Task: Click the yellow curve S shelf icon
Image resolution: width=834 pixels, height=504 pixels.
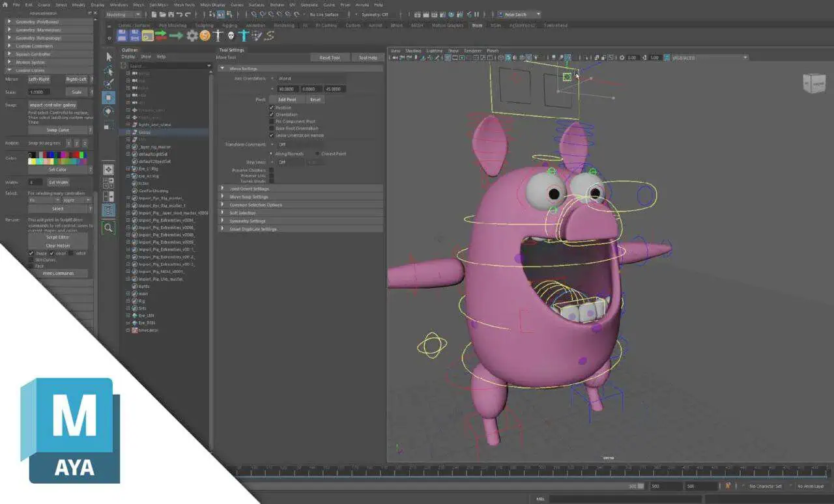Action: tap(269, 35)
